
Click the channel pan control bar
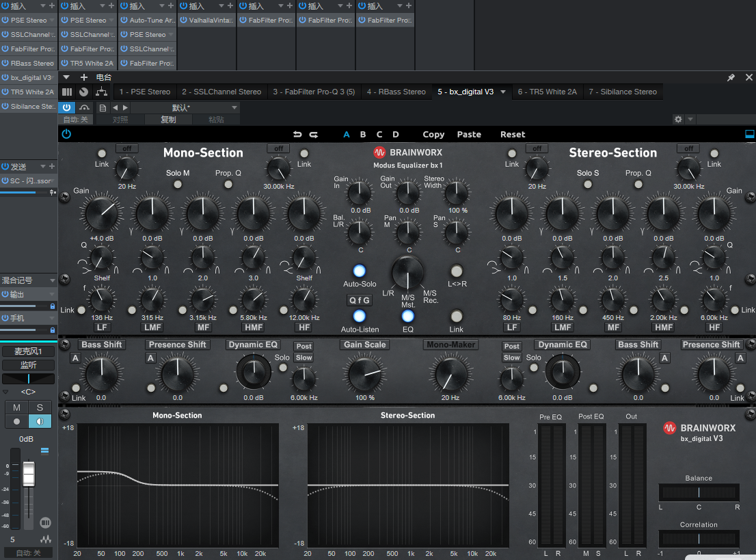[x=29, y=379]
